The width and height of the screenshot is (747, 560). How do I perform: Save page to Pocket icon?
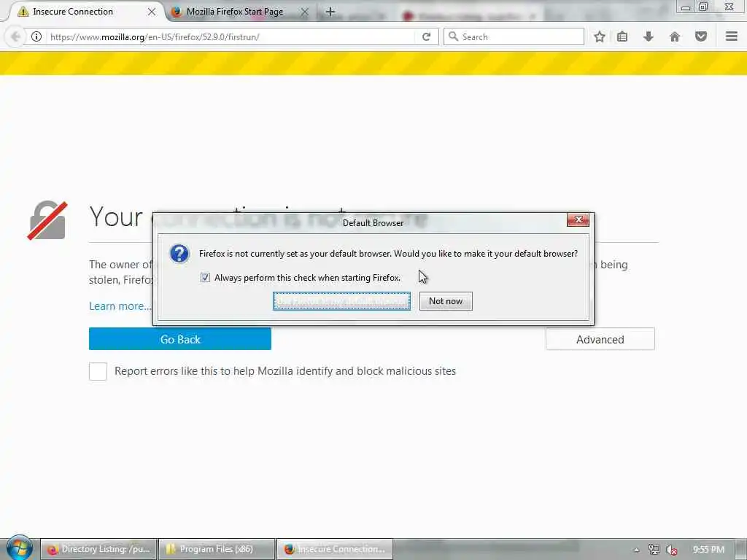pos(701,36)
